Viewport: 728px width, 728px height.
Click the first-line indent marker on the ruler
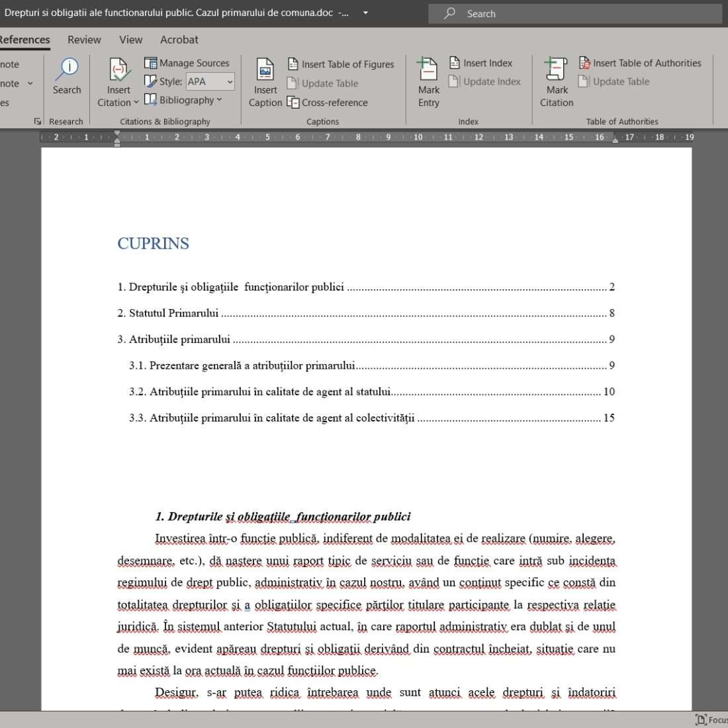(117, 134)
